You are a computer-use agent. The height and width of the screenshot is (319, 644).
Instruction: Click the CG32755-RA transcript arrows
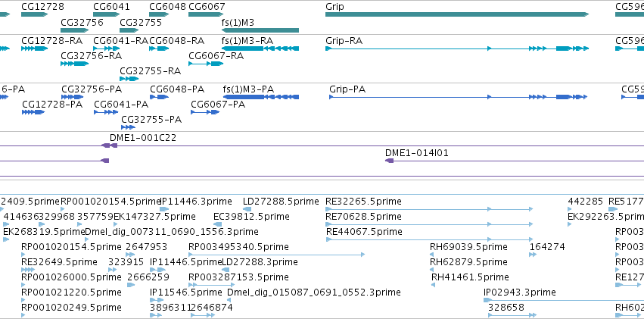pyautogui.click(x=129, y=79)
